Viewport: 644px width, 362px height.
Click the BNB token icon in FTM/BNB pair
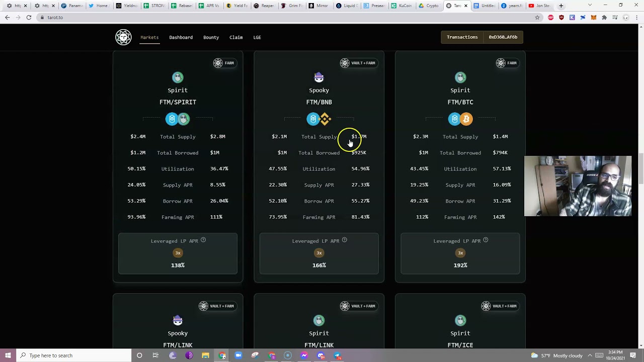coord(325,119)
